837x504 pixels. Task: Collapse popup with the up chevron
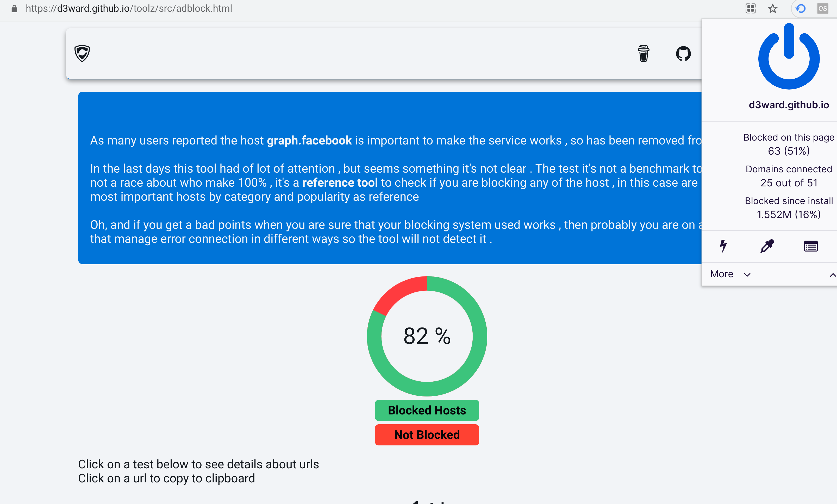click(x=832, y=275)
